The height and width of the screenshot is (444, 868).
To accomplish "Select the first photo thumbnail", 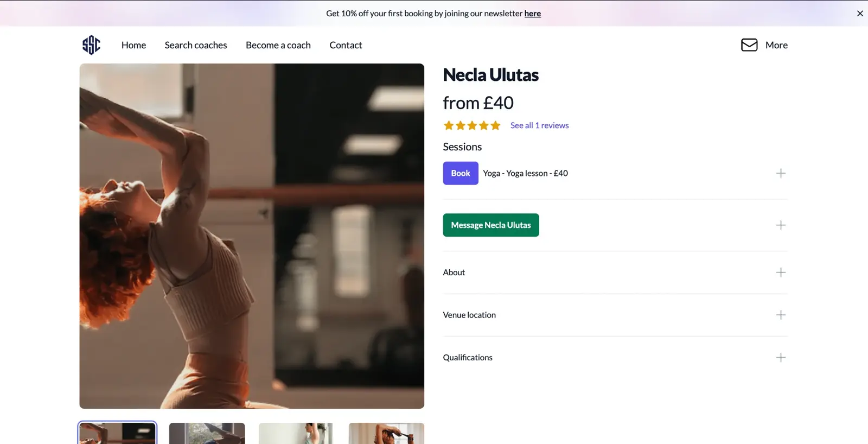I will [x=117, y=433].
